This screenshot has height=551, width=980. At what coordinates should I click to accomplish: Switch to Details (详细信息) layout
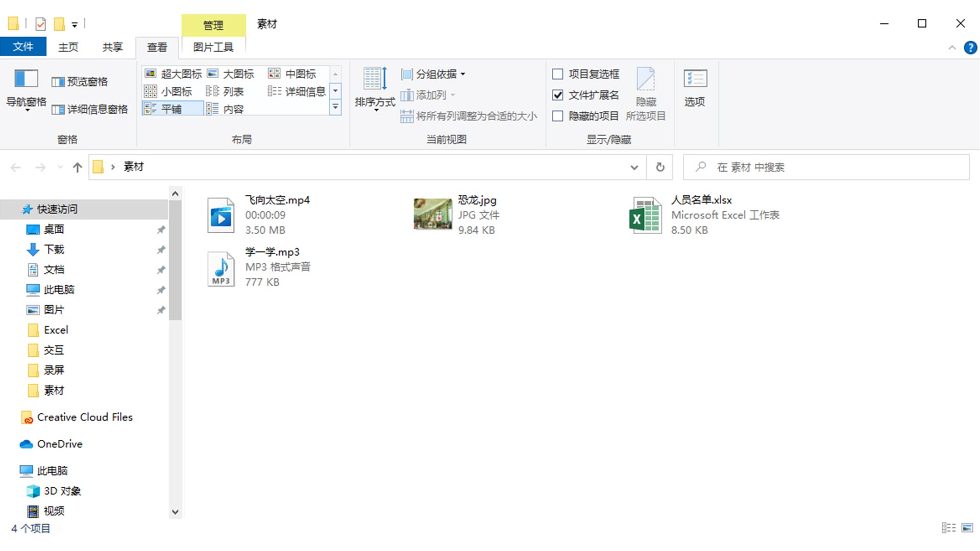click(x=297, y=91)
